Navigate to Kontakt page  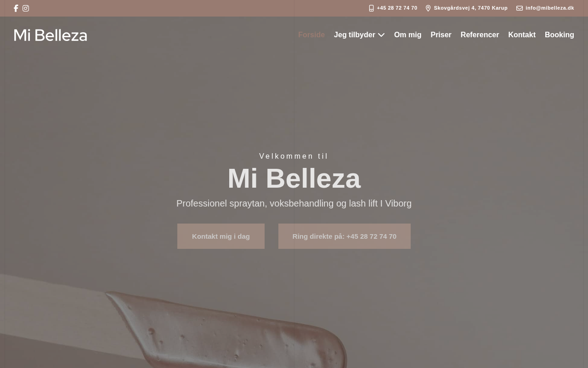point(522,35)
